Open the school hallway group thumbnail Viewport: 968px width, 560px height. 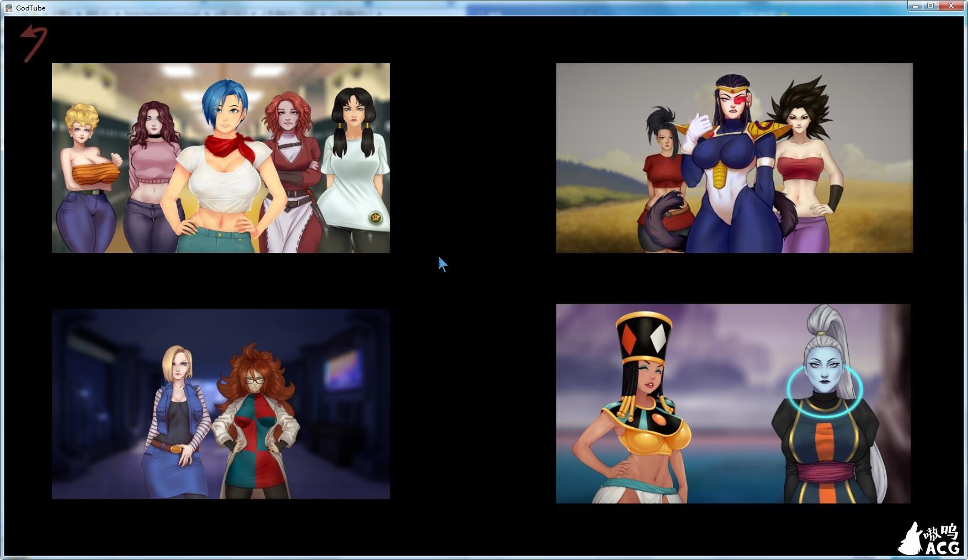221,158
